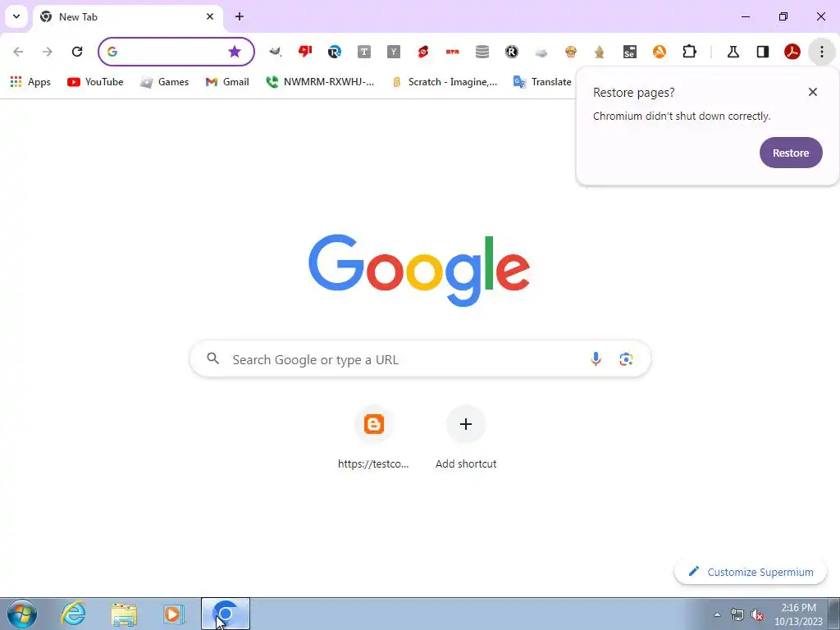The height and width of the screenshot is (630, 840).
Task: Click the gray T extension icon
Action: tap(364, 52)
